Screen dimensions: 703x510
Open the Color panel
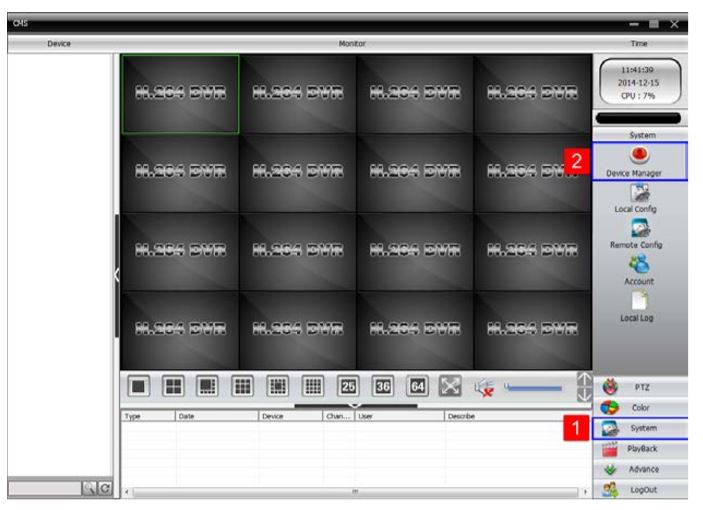(641, 407)
